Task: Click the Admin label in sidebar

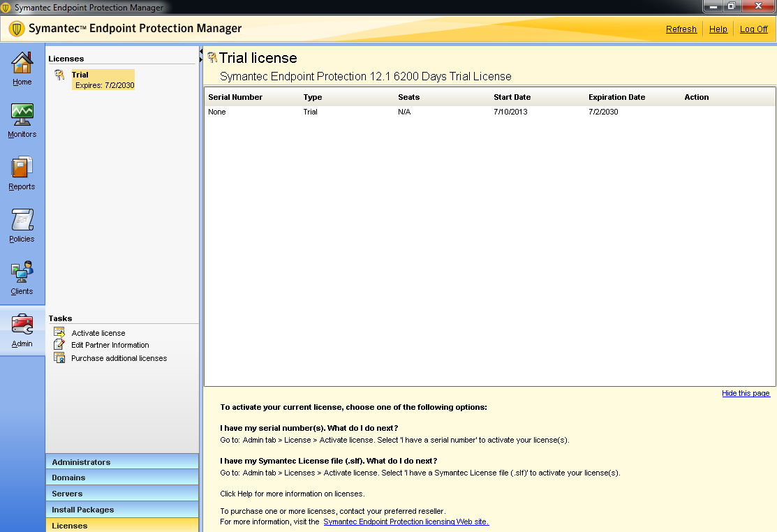Action: pyautogui.click(x=22, y=343)
